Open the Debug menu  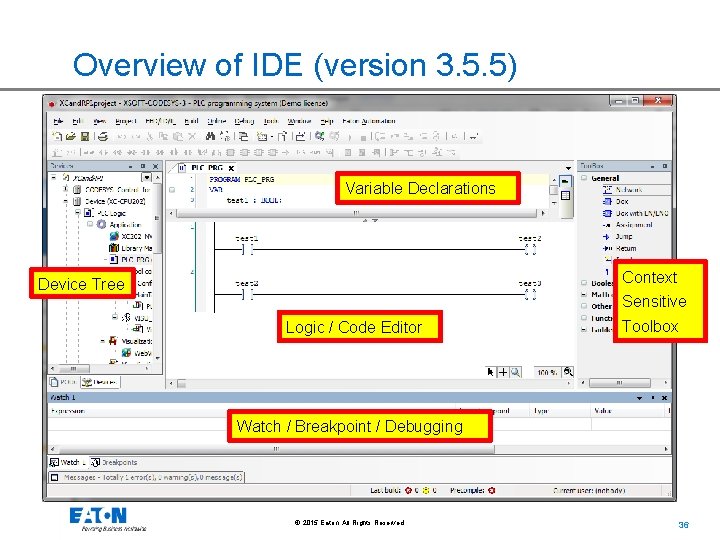(244, 121)
